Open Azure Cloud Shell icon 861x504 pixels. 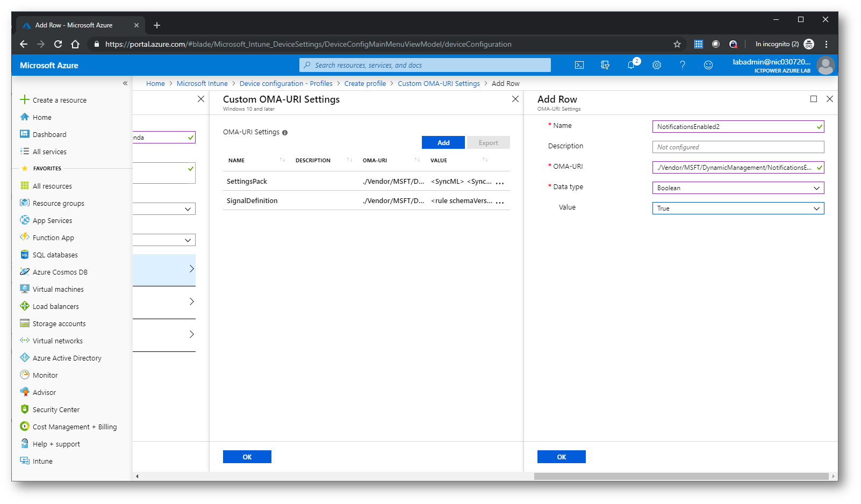point(579,65)
